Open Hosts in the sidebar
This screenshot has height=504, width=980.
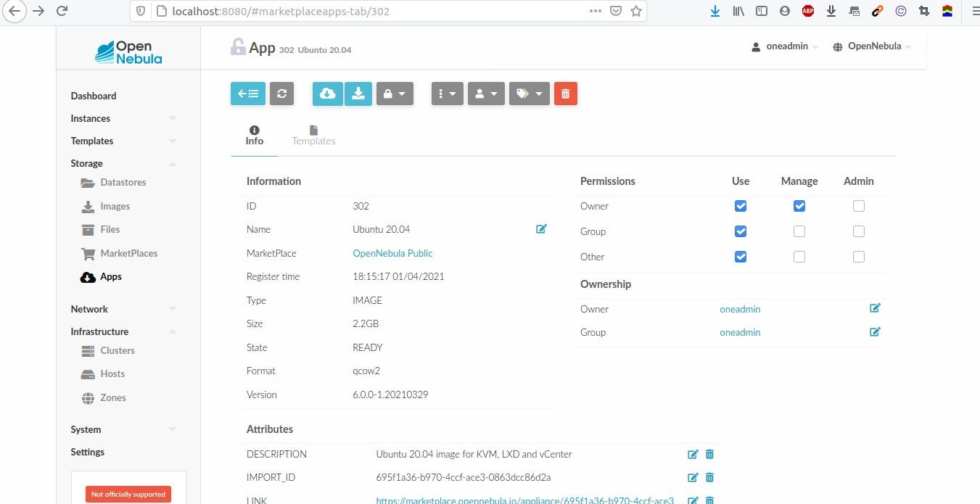click(x=102, y=373)
